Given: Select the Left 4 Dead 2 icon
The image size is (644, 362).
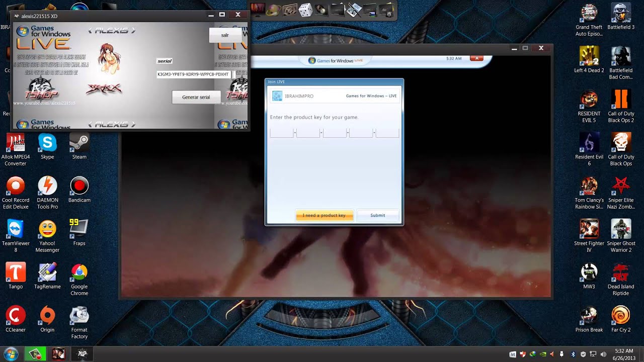Looking at the screenshot, I should click(589, 56).
